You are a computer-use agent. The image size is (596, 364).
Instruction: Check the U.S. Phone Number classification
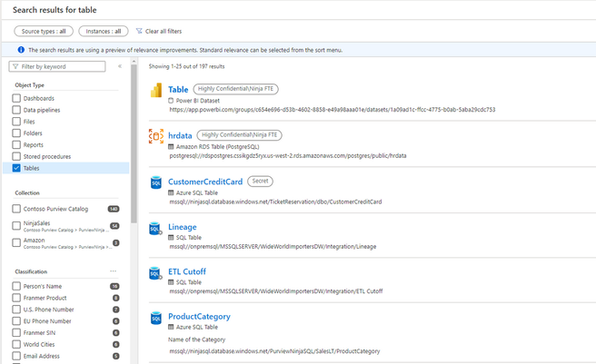[16, 310]
